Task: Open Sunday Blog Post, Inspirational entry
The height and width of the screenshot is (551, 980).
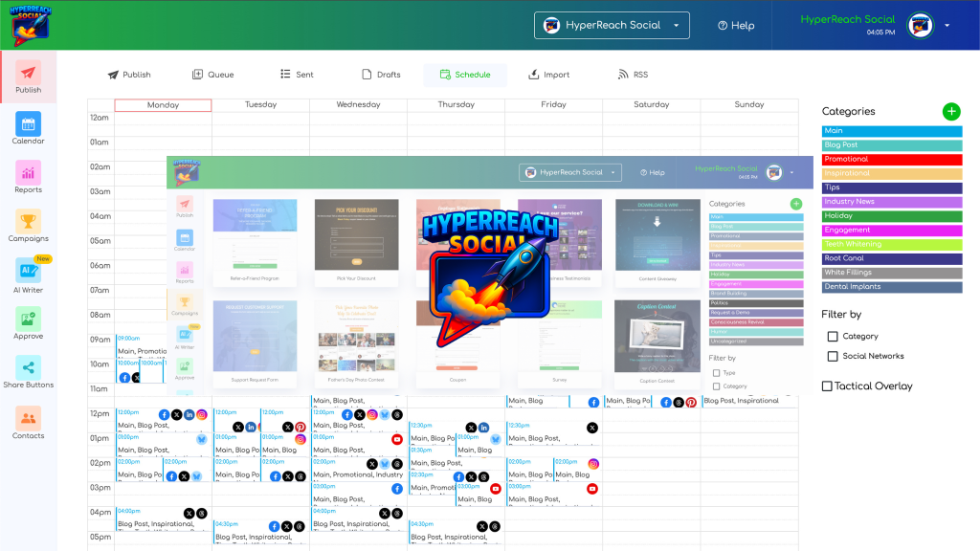Action: pos(749,401)
